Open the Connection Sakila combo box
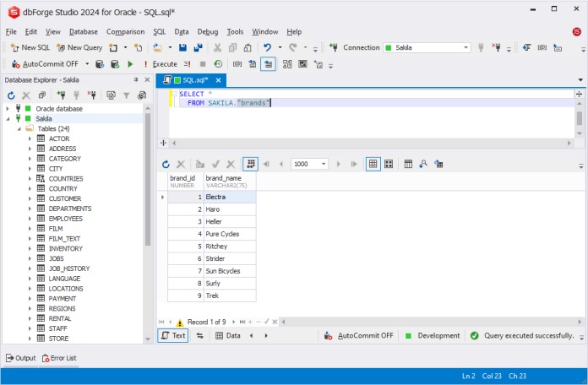The height and width of the screenshot is (385, 588). (x=427, y=47)
